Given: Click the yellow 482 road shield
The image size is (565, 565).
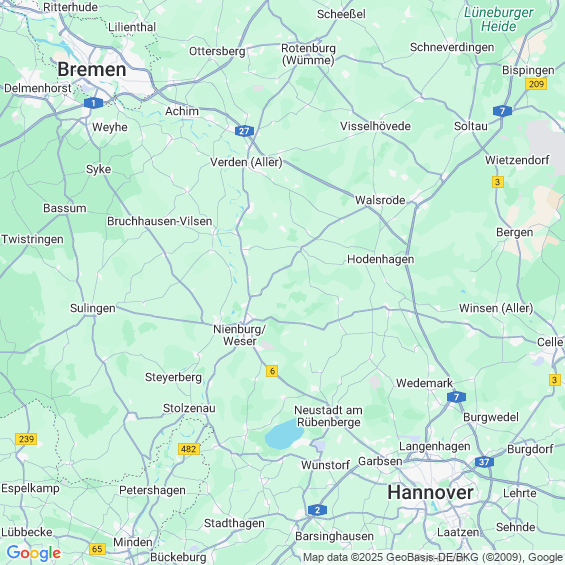Looking at the screenshot, I should (189, 449).
